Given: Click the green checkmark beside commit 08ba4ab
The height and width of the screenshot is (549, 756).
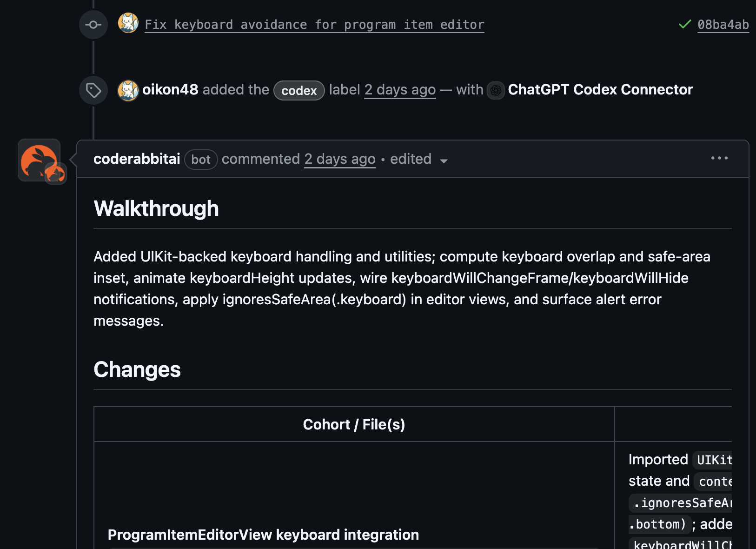Looking at the screenshot, I should (x=684, y=25).
